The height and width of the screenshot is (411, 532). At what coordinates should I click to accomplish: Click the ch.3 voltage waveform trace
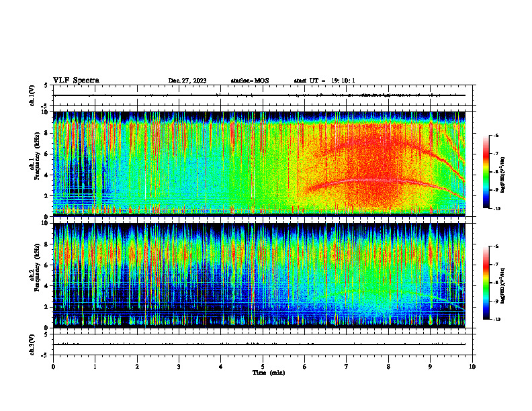259,345
